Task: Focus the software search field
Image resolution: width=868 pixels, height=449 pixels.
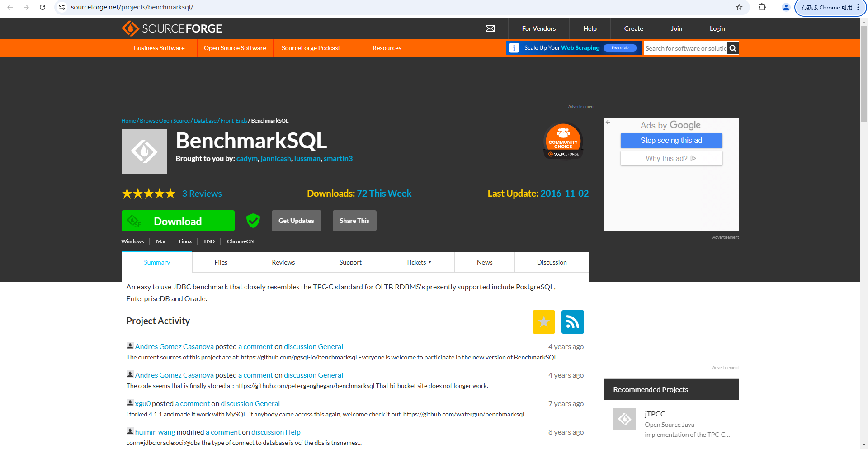Action: tap(685, 48)
